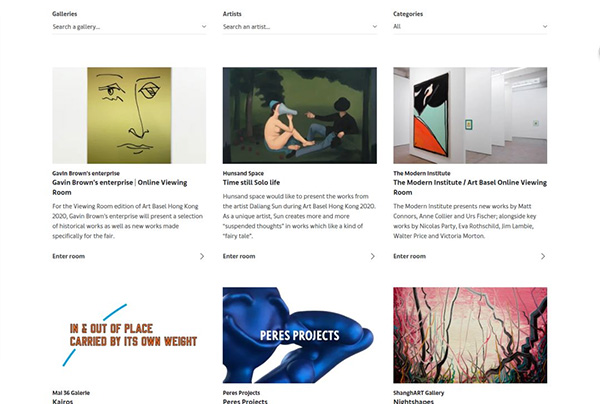Expand the Categories dropdown showing All

tap(544, 27)
